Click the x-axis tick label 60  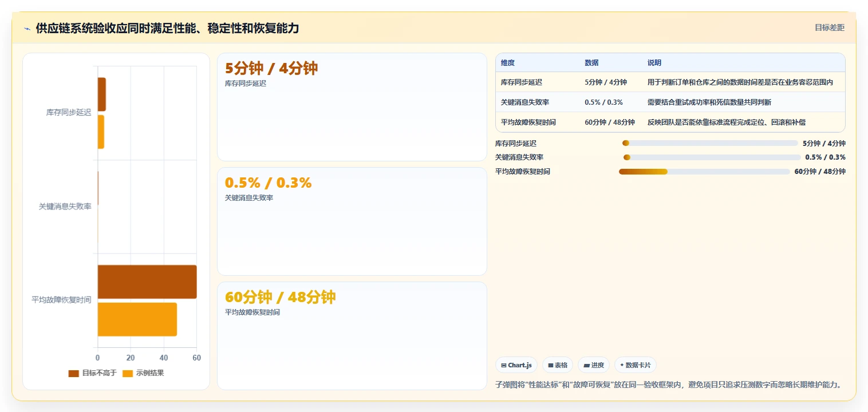pyautogui.click(x=197, y=358)
